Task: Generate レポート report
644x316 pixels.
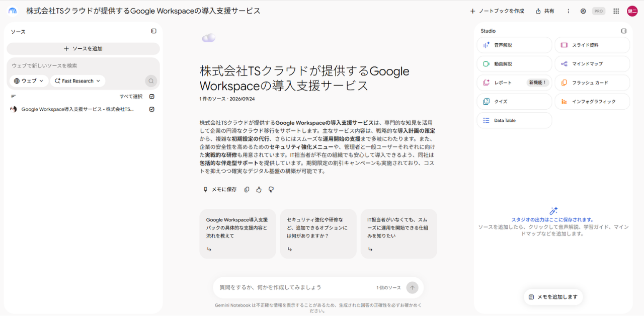Action: point(514,83)
